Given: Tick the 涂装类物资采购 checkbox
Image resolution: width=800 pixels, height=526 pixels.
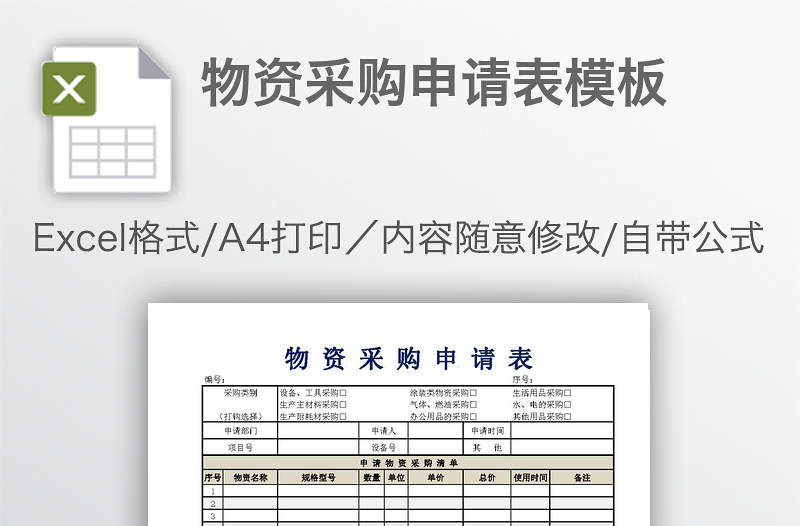Looking at the screenshot, I should click(473, 393).
